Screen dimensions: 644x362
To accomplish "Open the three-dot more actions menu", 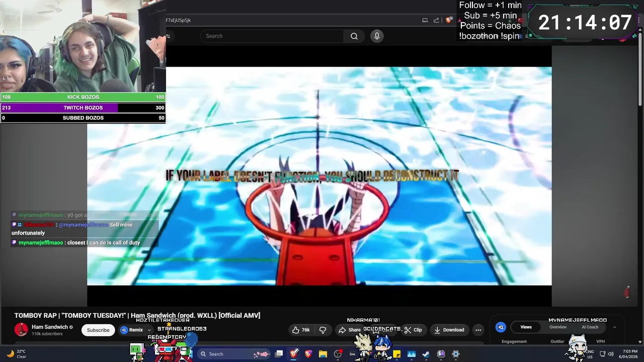I will tap(478, 330).
